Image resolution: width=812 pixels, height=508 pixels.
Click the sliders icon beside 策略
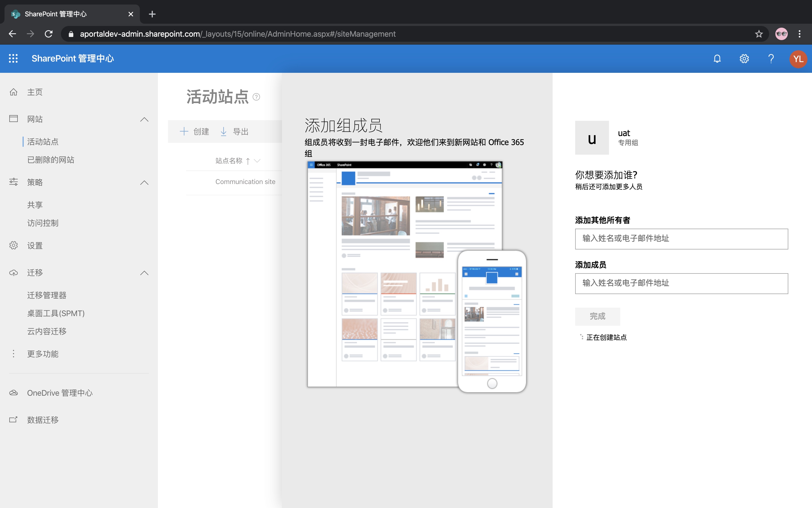pyautogui.click(x=14, y=182)
